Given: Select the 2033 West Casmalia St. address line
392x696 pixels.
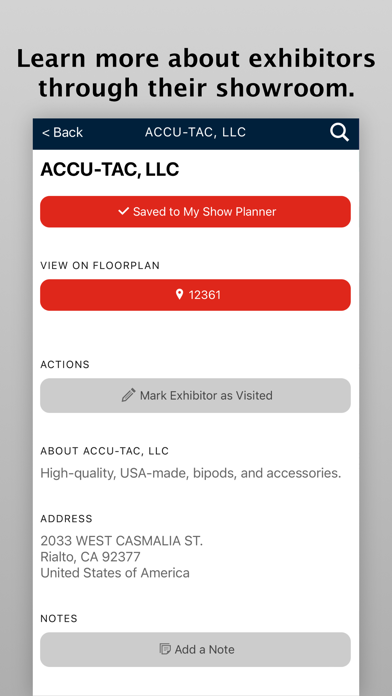Looking at the screenshot, I should tap(121, 541).
